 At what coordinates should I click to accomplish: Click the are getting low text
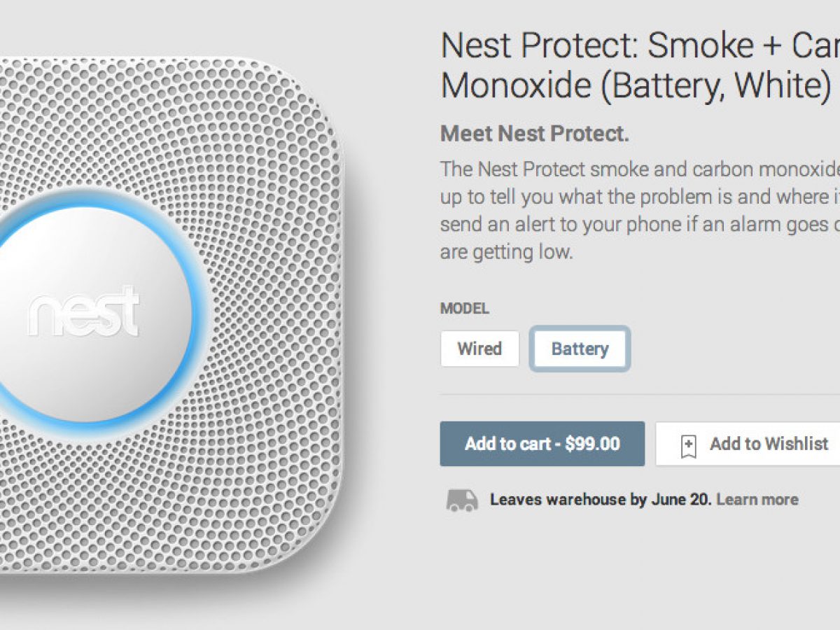[x=506, y=251]
